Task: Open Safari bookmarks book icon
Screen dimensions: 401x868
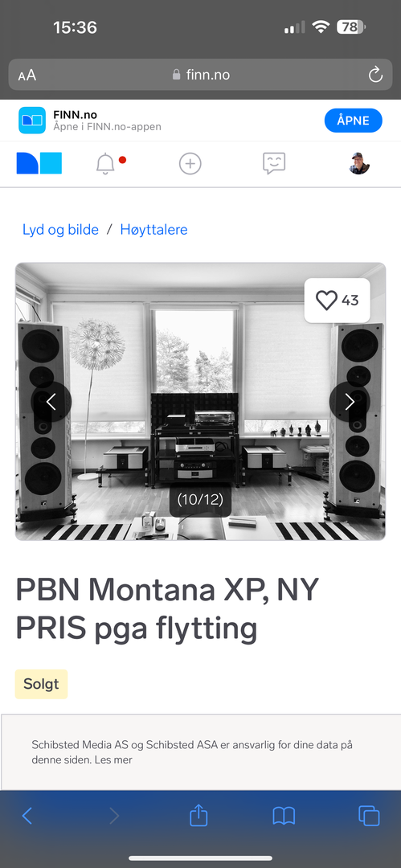Action: [284, 816]
